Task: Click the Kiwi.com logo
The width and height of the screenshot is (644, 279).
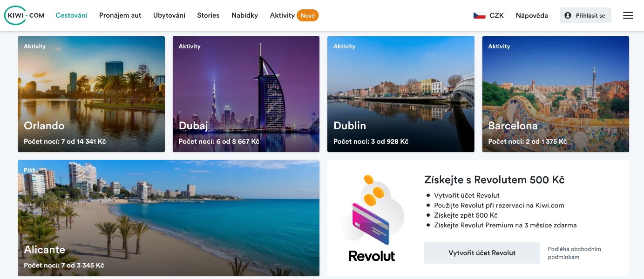Action: point(24,15)
